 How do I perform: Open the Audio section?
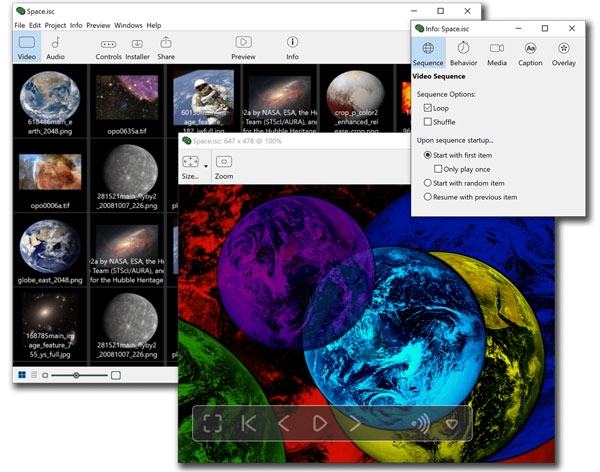pos(55,47)
